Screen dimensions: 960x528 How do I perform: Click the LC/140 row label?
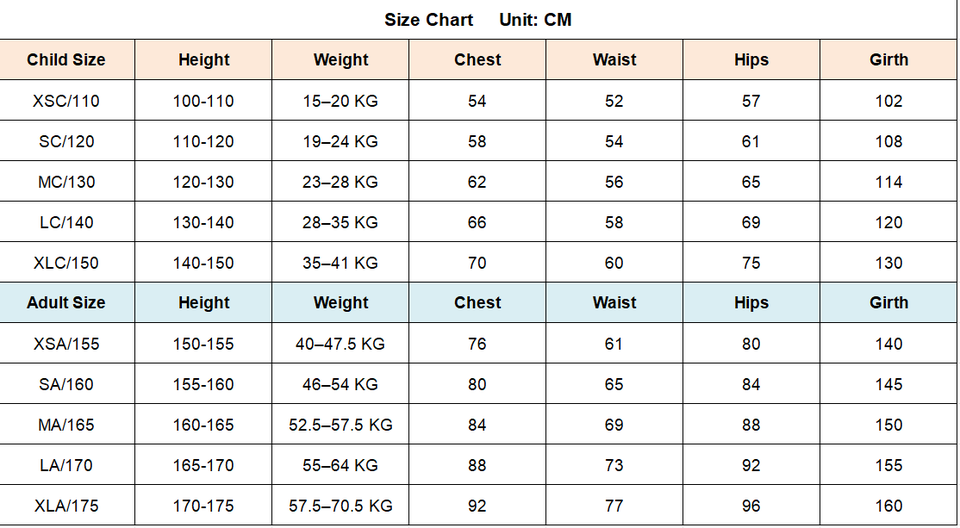66,222
